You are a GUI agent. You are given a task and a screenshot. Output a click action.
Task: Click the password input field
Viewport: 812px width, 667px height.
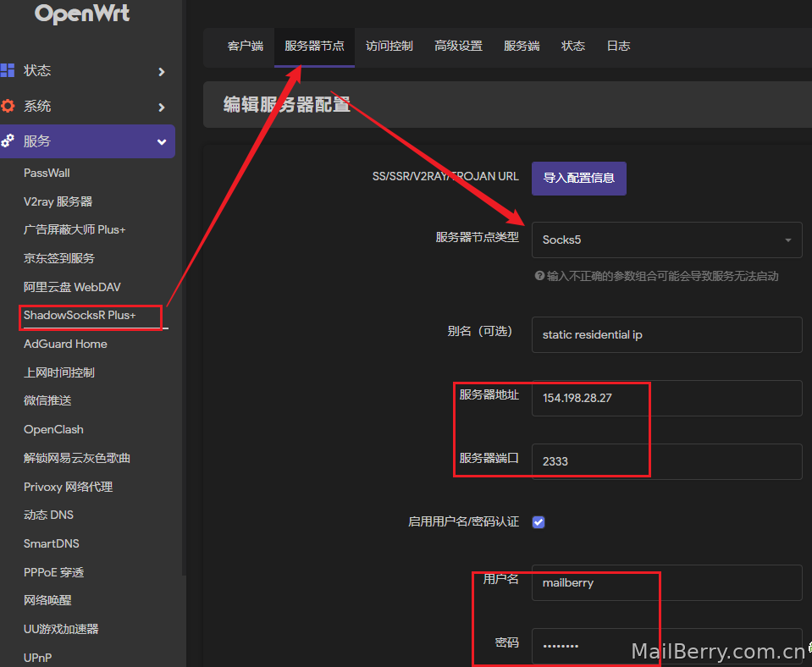667,646
